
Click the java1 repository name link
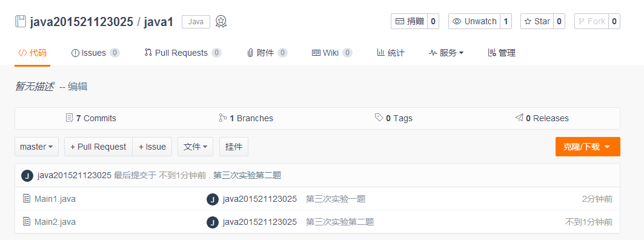click(x=159, y=21)
